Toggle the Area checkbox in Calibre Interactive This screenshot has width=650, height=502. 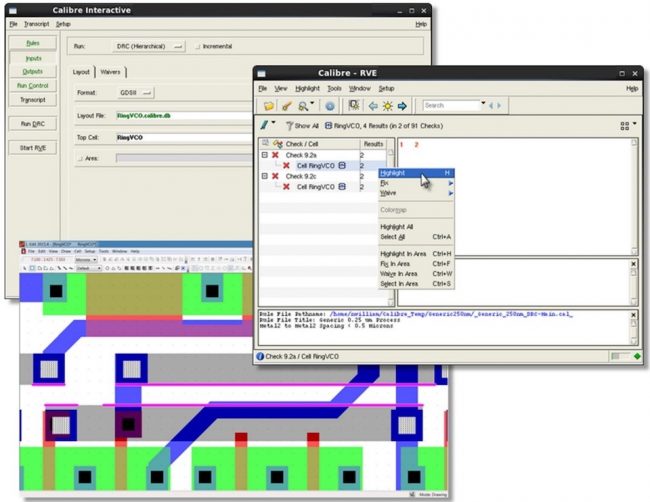point(80,158)
